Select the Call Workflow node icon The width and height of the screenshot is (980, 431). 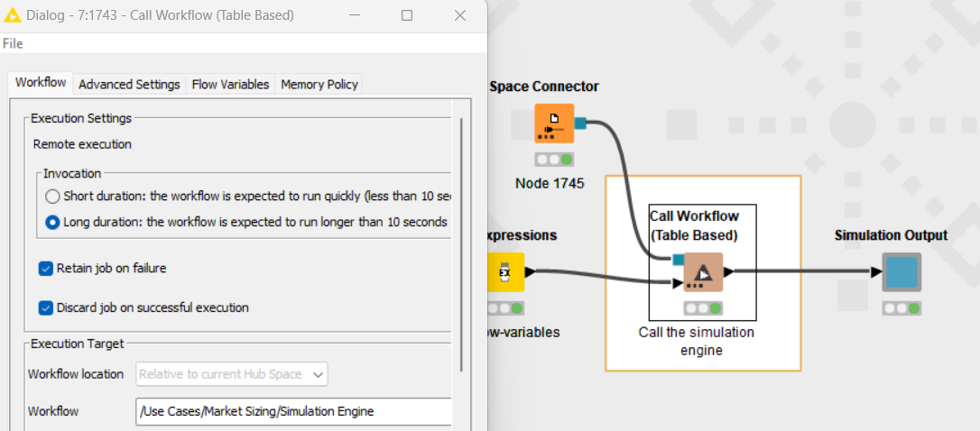[702, 272]
